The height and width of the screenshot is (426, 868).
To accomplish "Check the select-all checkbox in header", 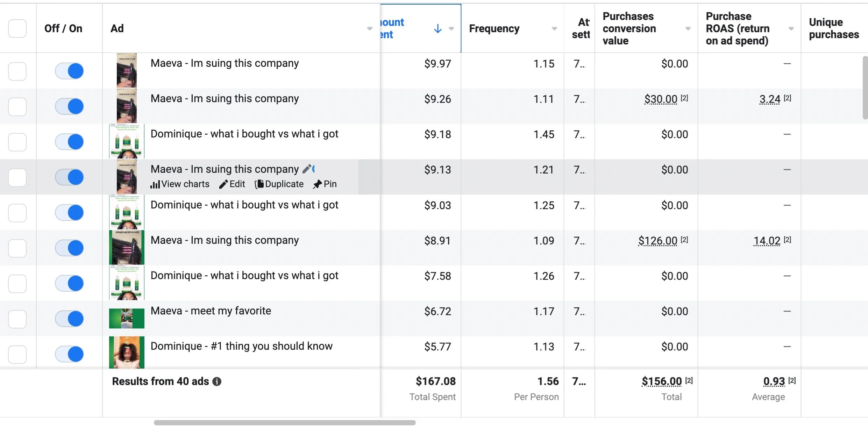I will (x=17, y=29).
